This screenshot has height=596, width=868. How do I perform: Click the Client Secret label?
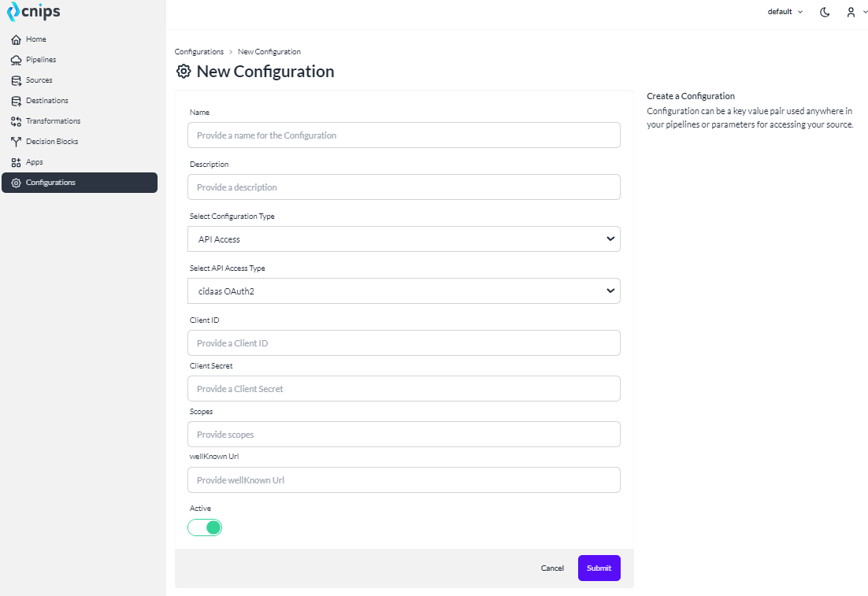pyautogui.click(x=211, y=366)
